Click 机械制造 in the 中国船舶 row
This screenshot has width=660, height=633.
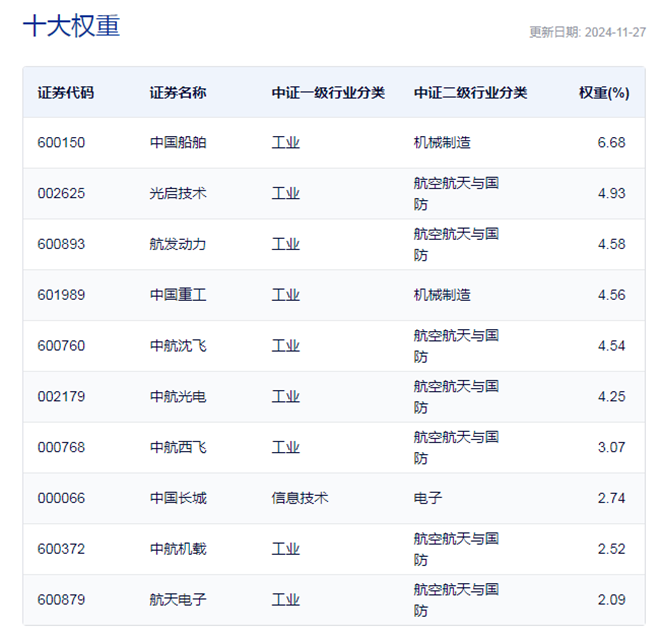point(442,143)
